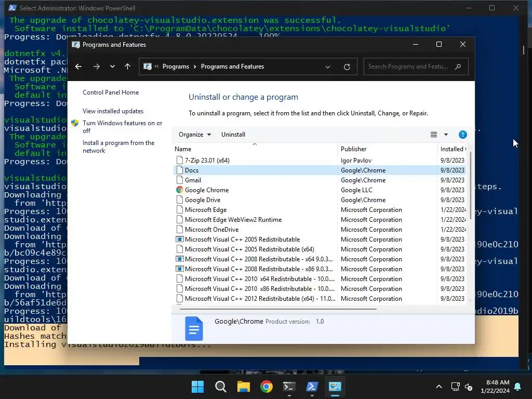
Task: Open Google Chrome from the taskbar
Action: point(267,387)
